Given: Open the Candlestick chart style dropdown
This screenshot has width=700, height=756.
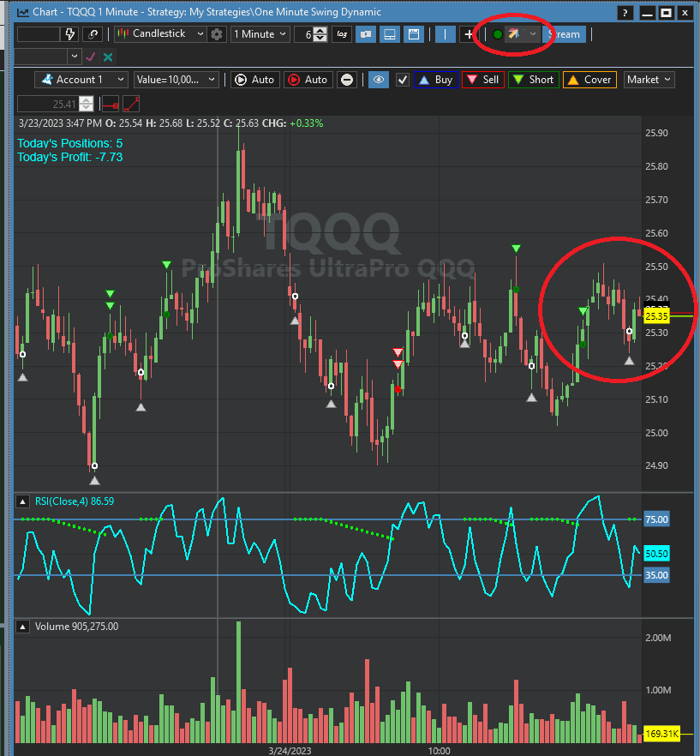Looking at the screenshot, I should pyautogui.click(x=160, y=34).
